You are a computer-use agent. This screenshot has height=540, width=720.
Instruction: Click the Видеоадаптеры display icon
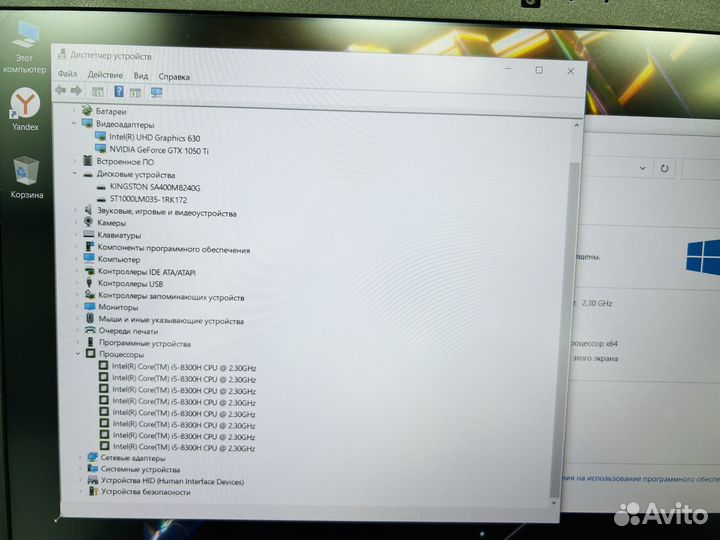(x=87, y=123)
